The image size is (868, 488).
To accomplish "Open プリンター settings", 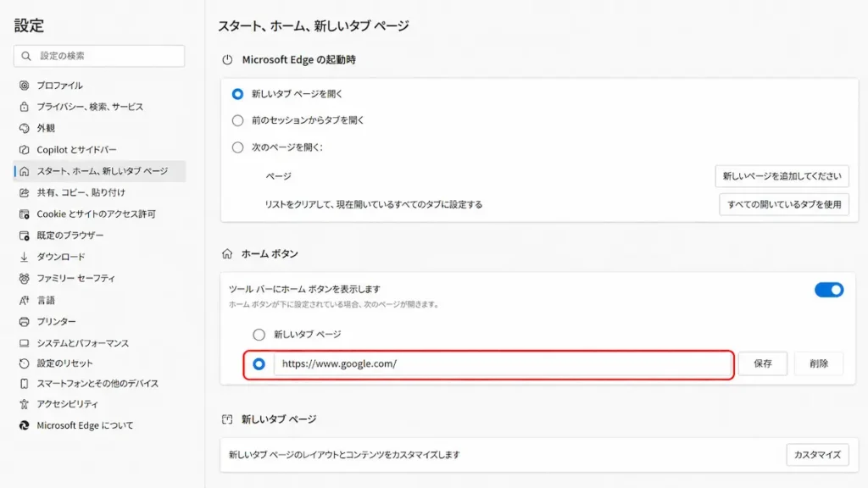I will [57, 321].
